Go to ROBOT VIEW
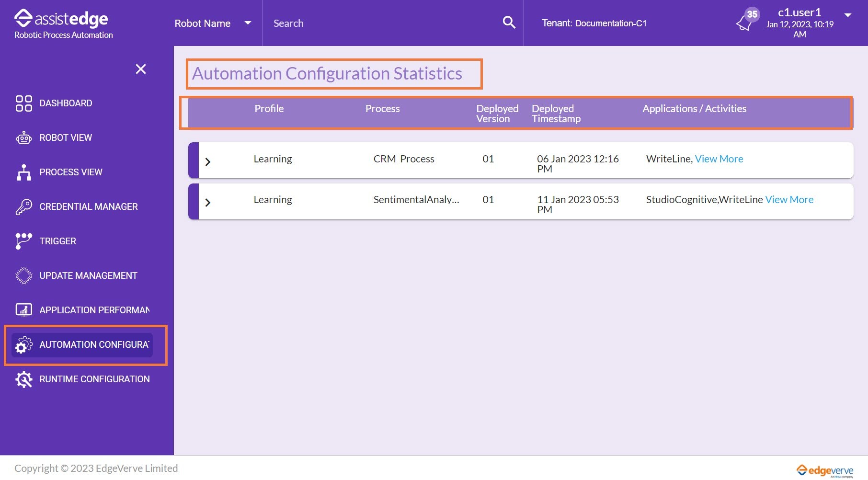 [66, 138]
